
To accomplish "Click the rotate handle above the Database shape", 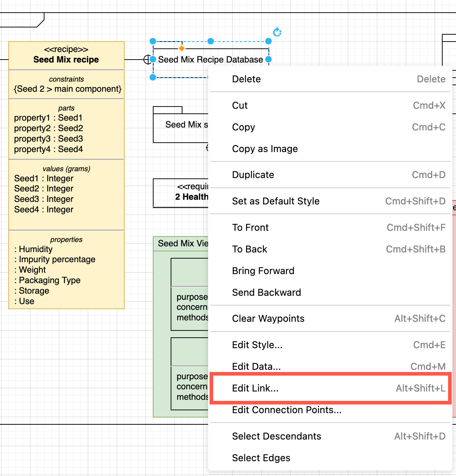I will (x=277, y=32).
